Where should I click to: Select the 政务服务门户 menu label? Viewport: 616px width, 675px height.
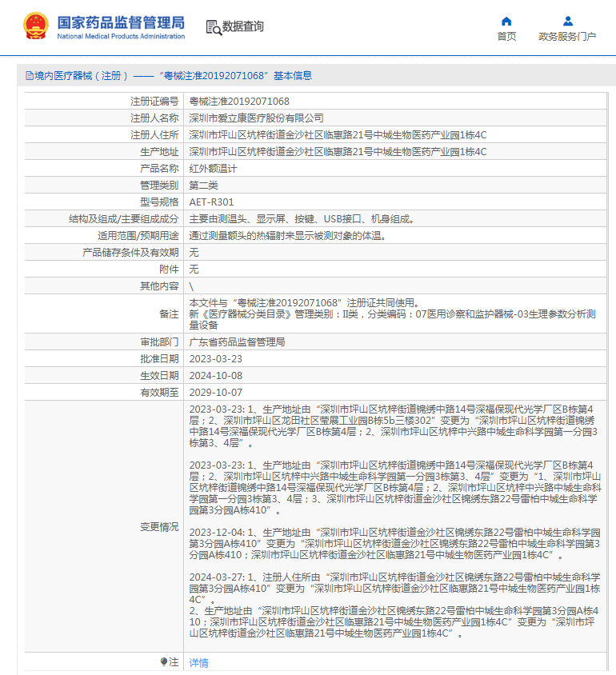coord(567,37)
